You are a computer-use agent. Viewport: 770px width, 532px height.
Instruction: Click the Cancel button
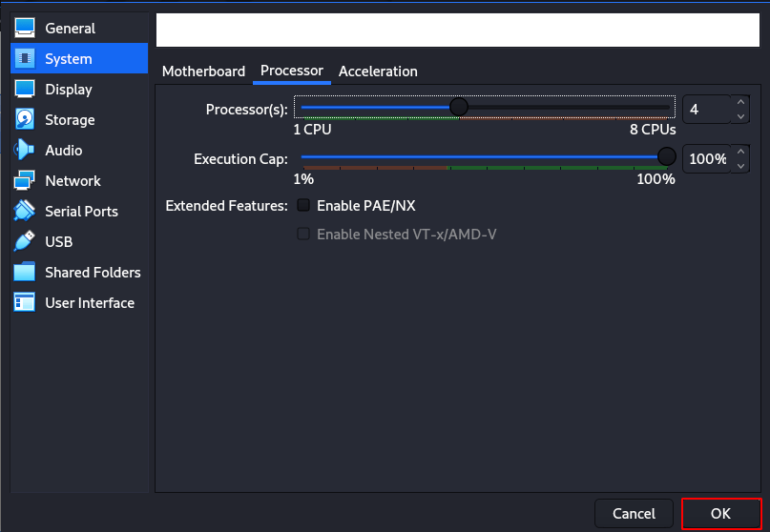click(x=634, y=513)
